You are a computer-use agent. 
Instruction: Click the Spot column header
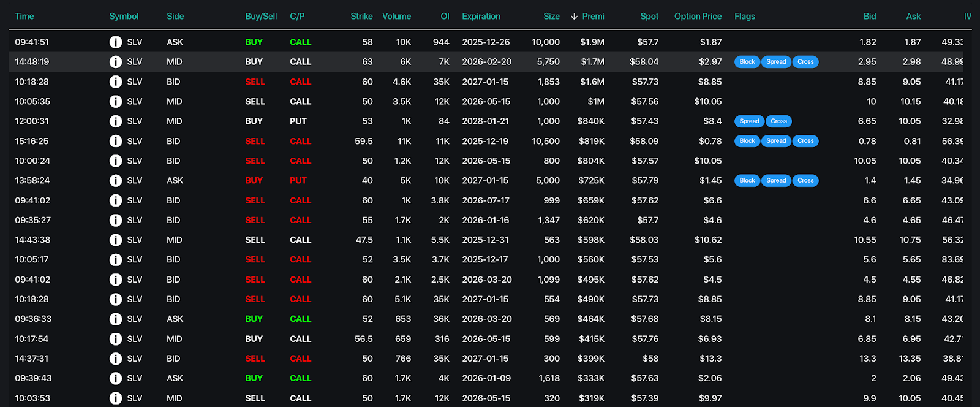click(x=649, y=17)
